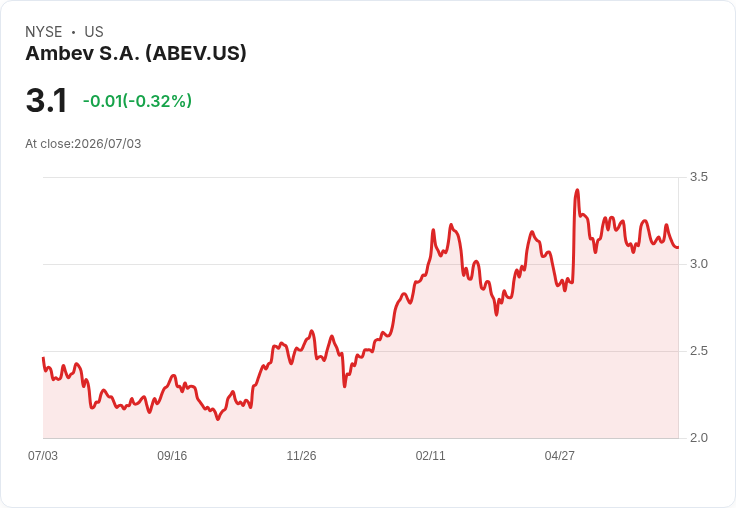This screenshot has height=508, width=736.
Task: Click the current price 3.1
Action: coord(46,101)
